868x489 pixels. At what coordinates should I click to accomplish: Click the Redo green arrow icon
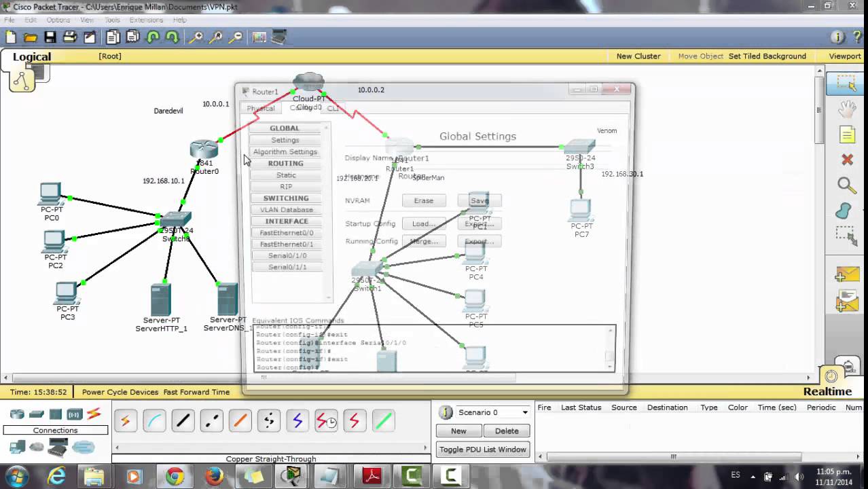click(173, 37)
